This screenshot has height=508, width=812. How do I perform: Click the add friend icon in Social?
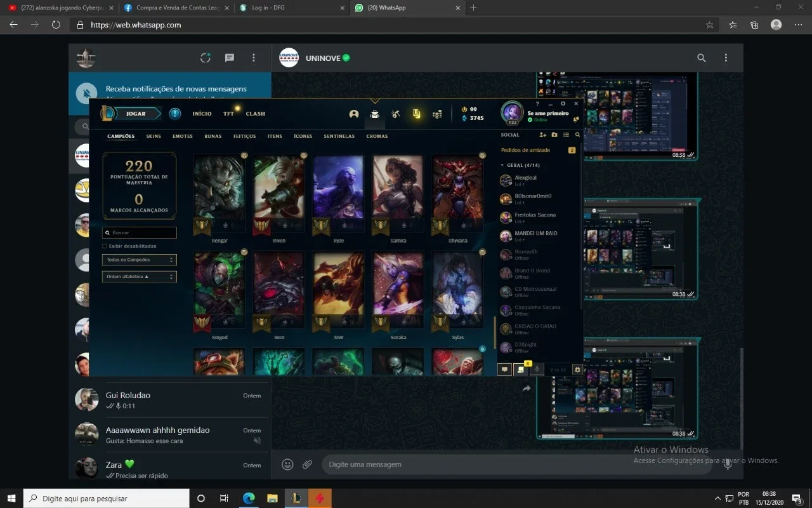(x=542, y=135)
